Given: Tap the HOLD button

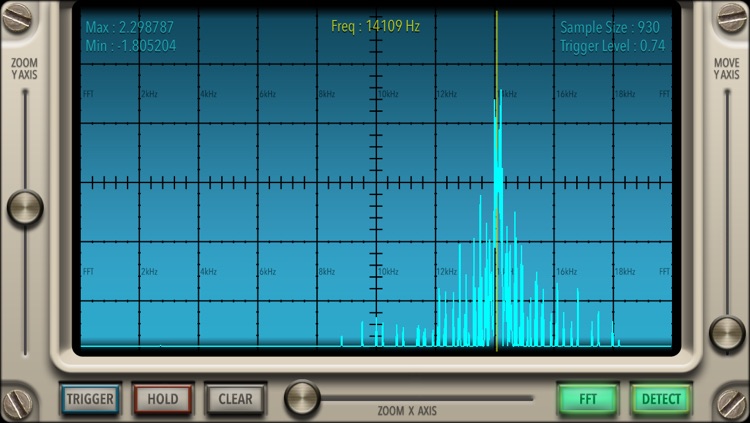Looking at the screenshot, I should tap(163, 399).
